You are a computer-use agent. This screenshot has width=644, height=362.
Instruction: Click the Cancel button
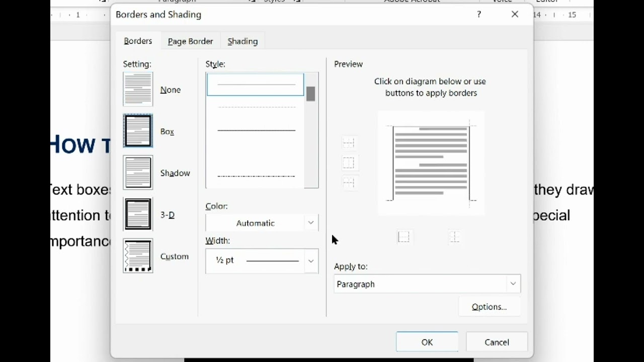[497, 342]
